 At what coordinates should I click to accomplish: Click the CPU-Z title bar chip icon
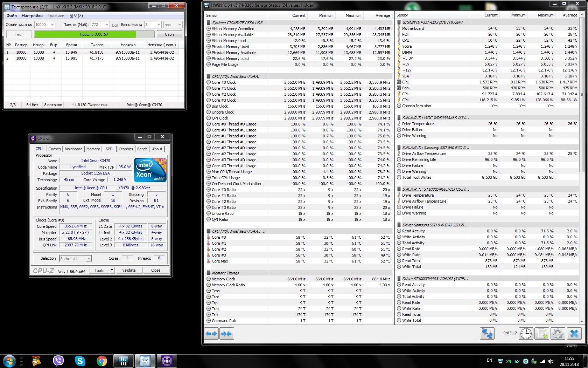33,138
